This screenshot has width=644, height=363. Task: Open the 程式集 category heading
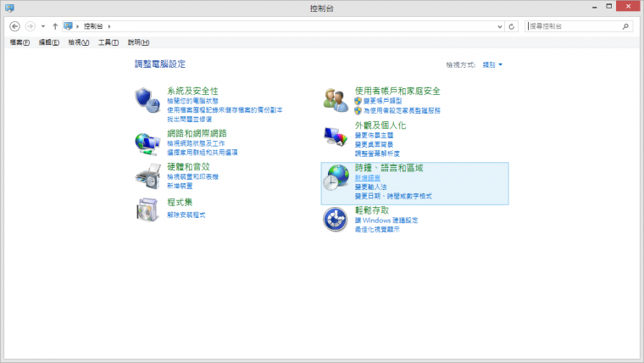(x=180, y=202)
